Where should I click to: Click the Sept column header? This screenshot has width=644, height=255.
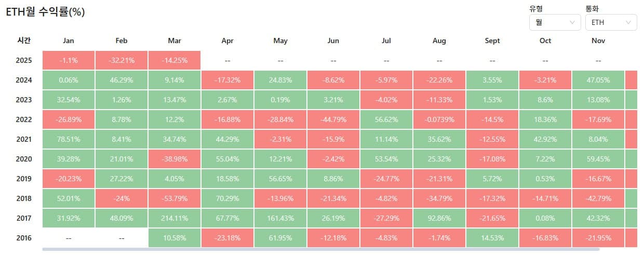(492, 41)
